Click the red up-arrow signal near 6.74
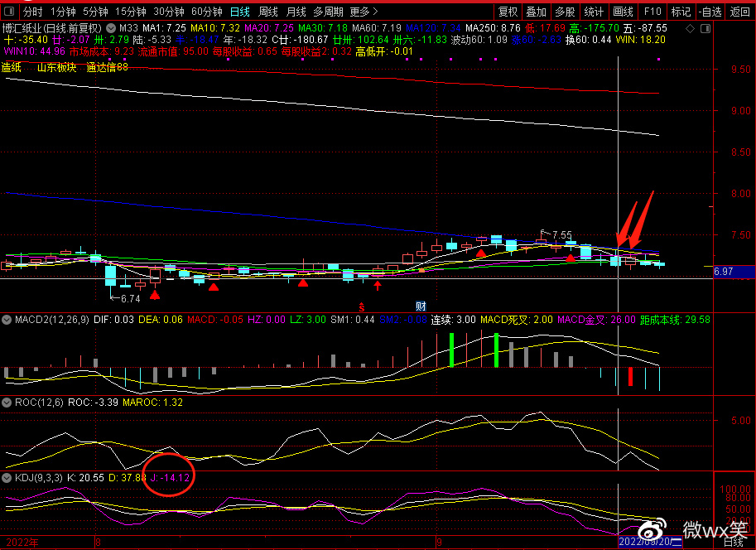The height and width of the screenshot is (550, 756). 155,294
